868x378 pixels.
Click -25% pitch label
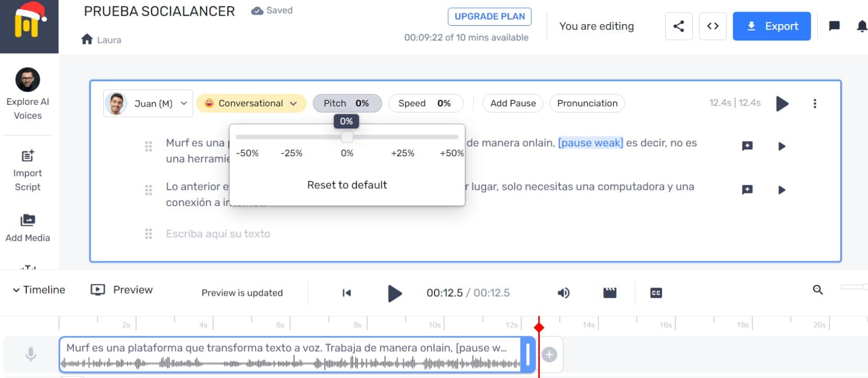pos(291,153)
